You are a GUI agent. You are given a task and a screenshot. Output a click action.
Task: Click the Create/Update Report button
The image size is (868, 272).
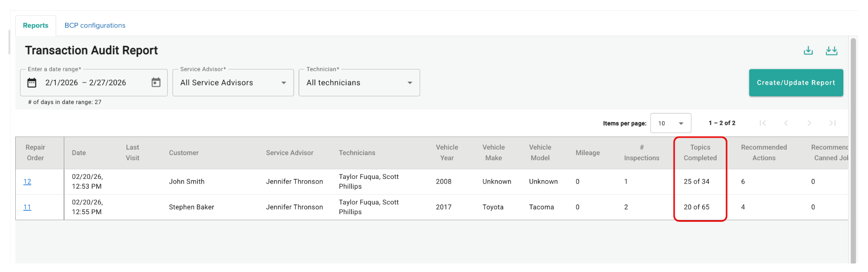796,82
